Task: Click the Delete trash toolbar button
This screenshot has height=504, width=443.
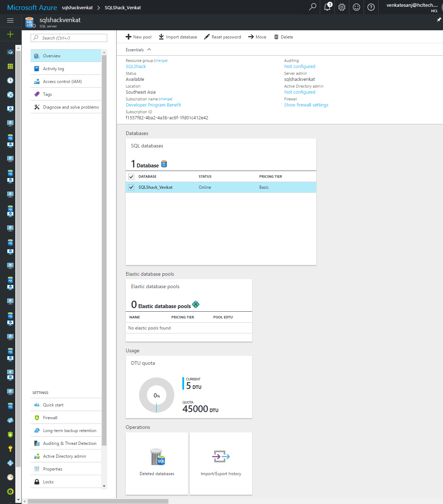Action: click(283, 37)
